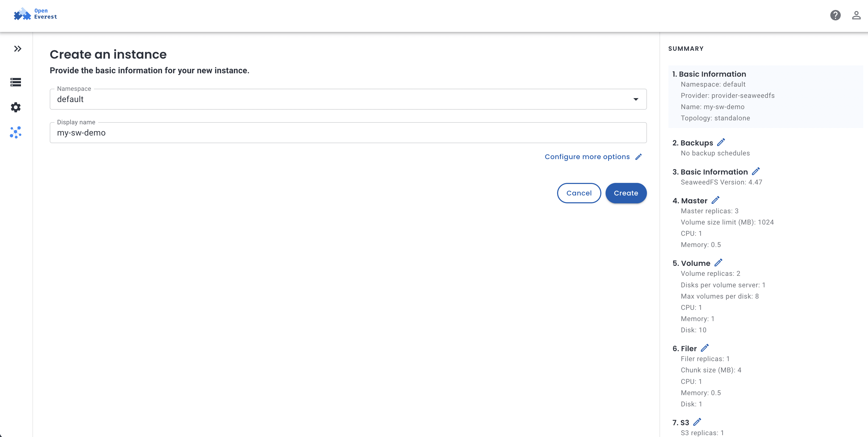Viewport: 868px width, 437px height.
Task: Click the Configure more options link
Action: point(587,157)
